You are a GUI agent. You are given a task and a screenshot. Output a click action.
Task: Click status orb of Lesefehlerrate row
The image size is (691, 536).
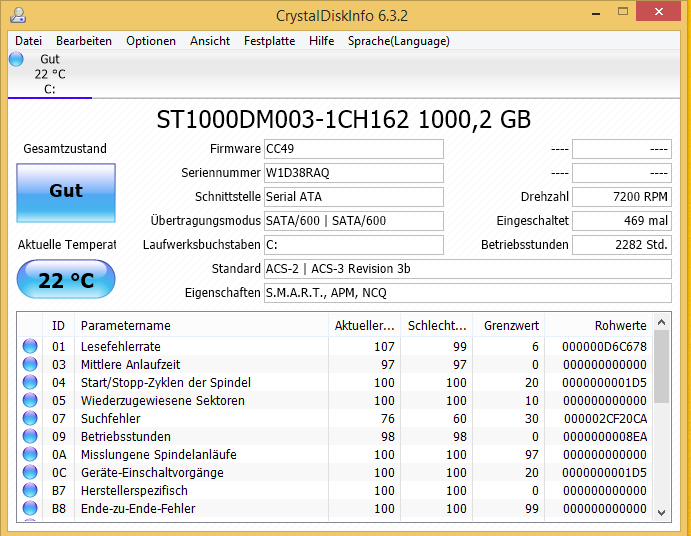point(30,346)
